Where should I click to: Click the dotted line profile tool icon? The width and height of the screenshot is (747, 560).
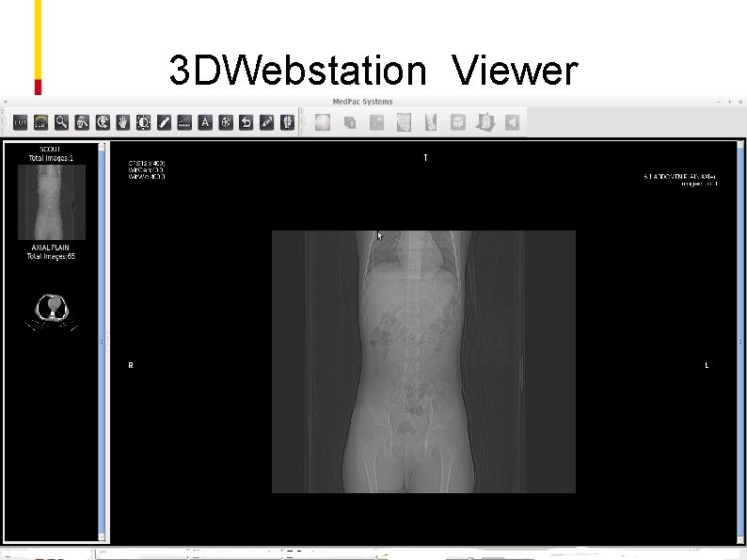click(184, 122)
